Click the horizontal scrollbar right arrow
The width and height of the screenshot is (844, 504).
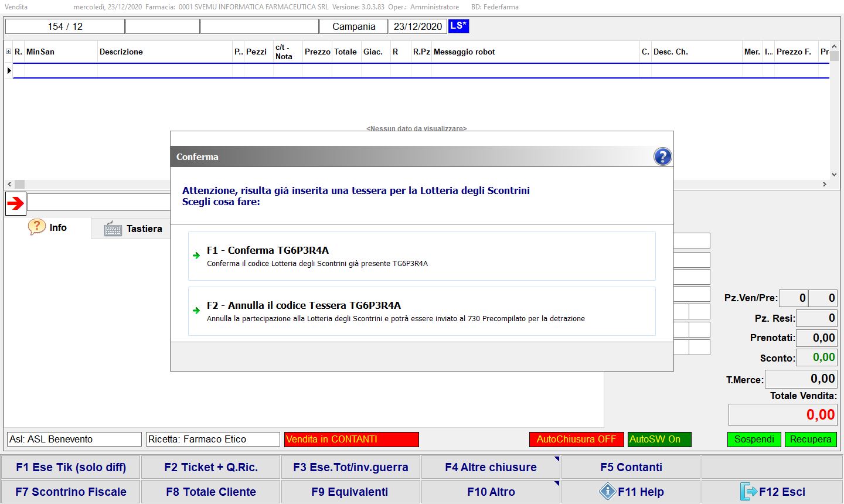point(824,184)
